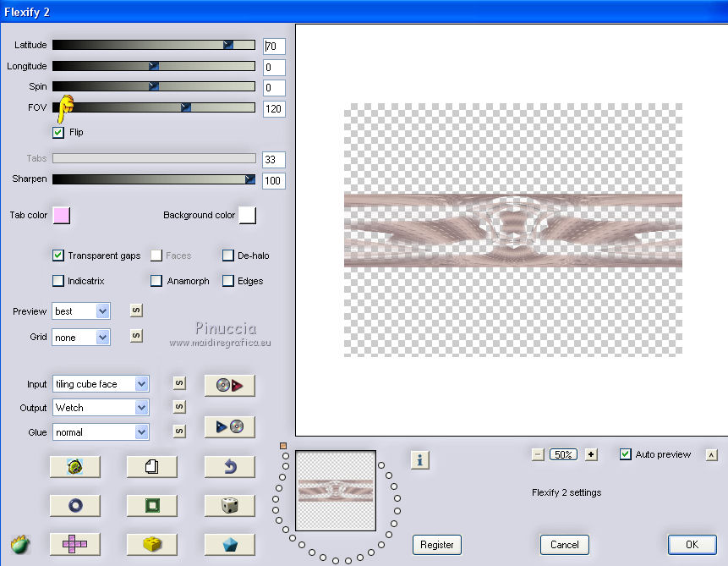Click the Tabs value field showing 33
The width and height of the screenshot is (728, 566).
pyautogui.click(x=274, y=159)
